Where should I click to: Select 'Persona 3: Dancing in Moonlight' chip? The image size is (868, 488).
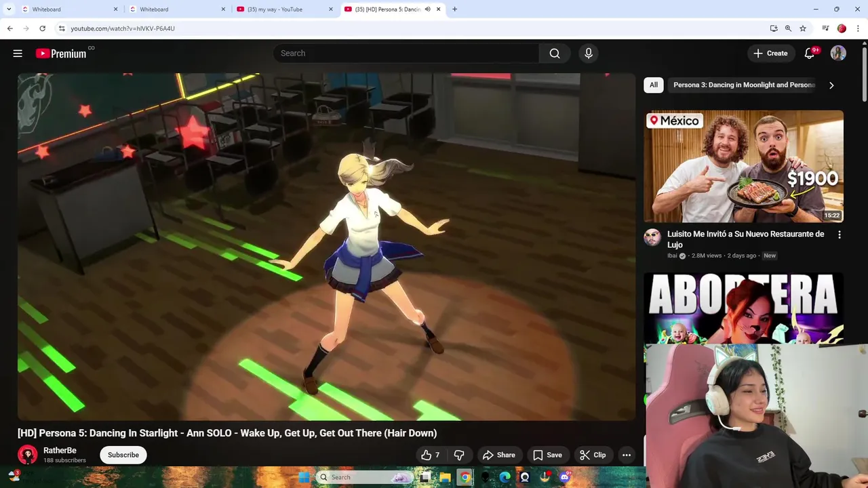744,85
